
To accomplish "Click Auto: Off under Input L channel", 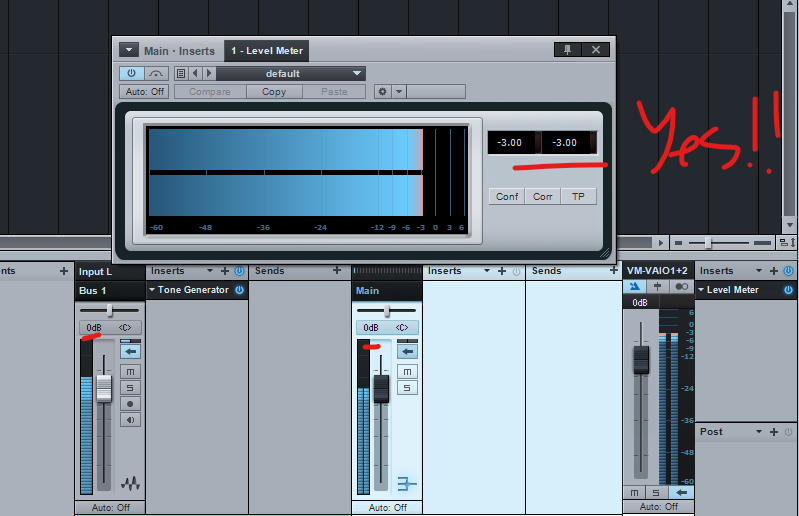I will (111, 508).
